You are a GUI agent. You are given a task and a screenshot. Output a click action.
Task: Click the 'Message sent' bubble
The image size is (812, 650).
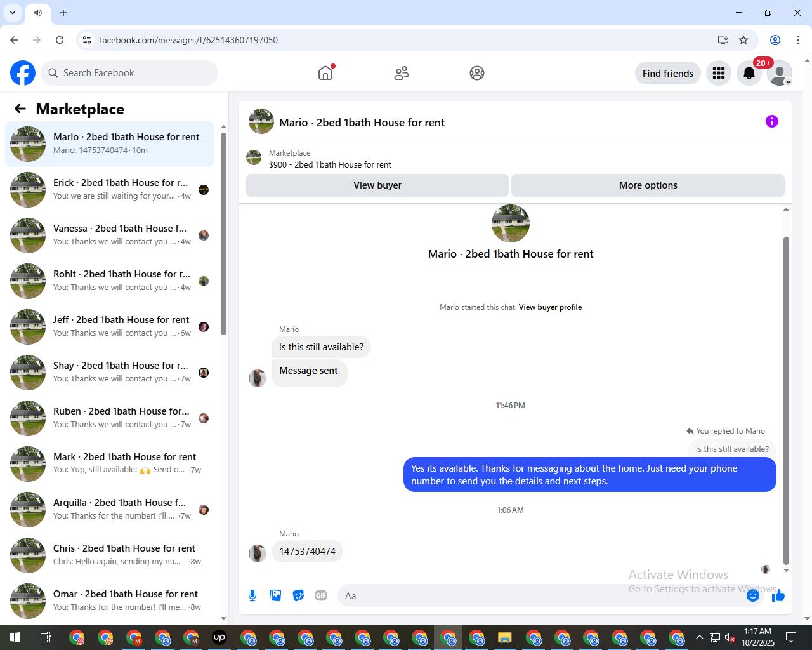[309, 373]
